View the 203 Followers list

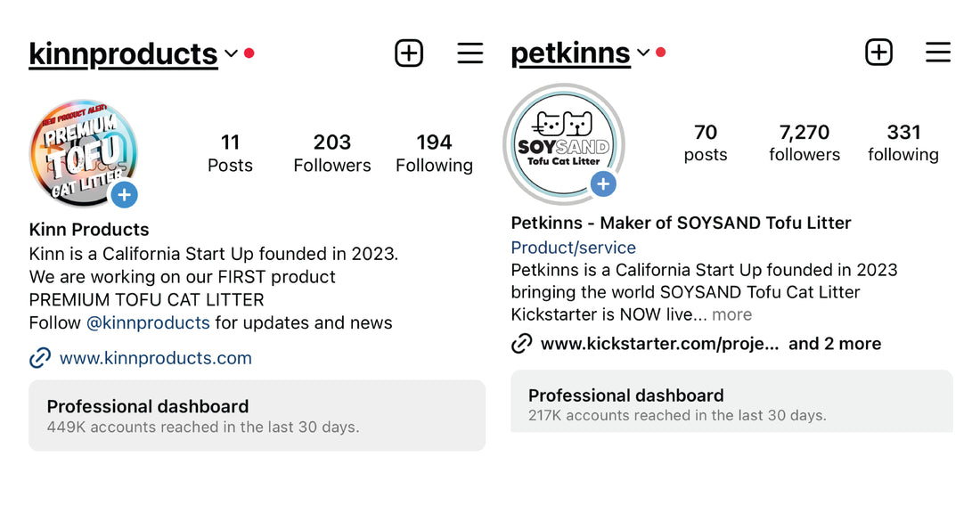pyautogui.click(x=331, y=152)
